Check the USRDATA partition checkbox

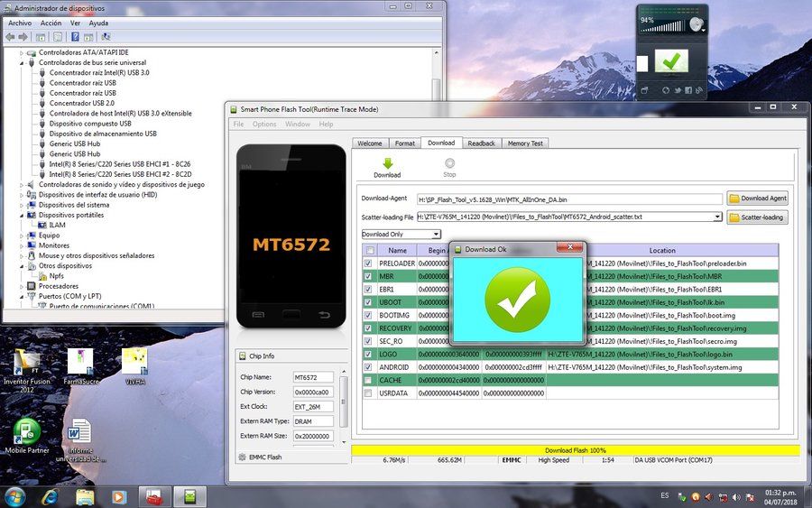point(368,393)
